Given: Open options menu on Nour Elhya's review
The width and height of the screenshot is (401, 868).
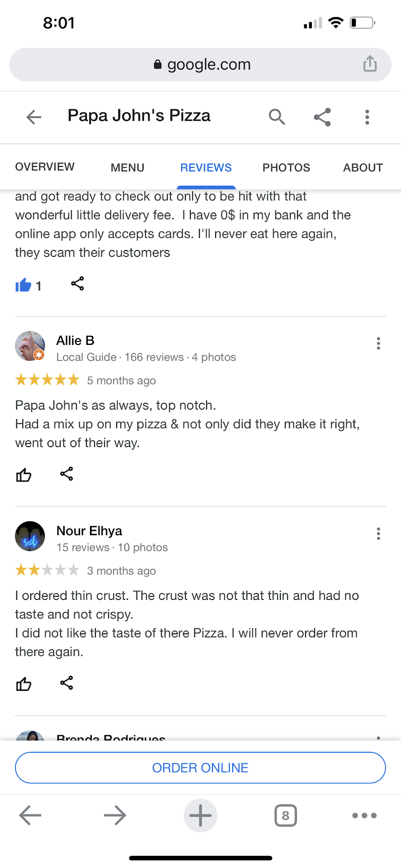Looking at the screenshot, I should [x=378, y=534].
